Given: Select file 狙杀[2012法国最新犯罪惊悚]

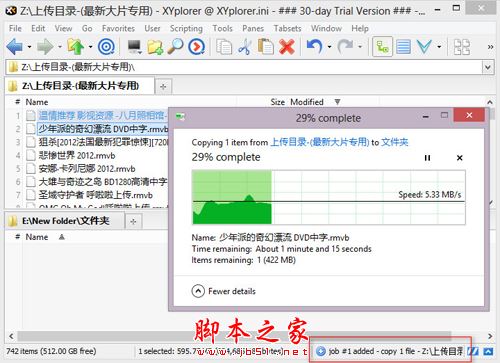Looking at the screenshot, I should 103,142.
